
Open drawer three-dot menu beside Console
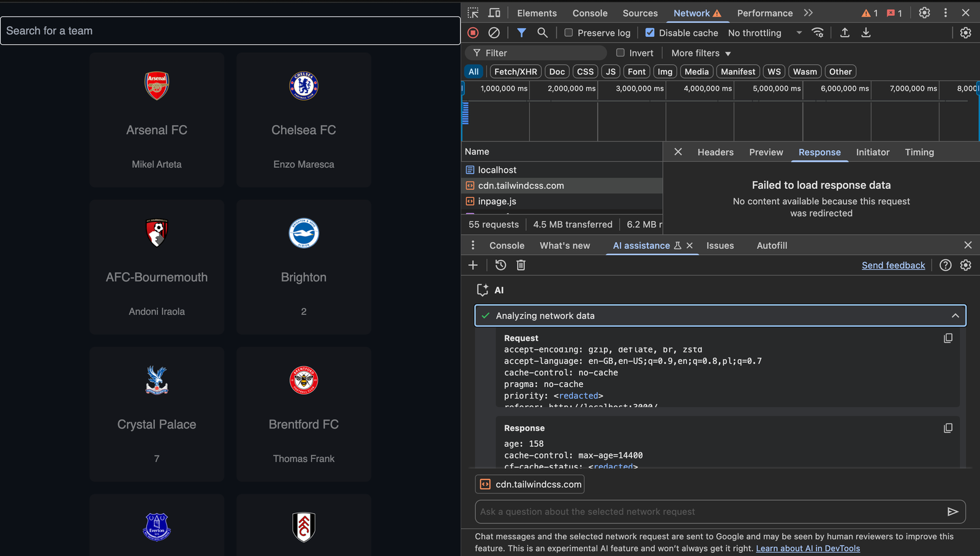[x=473, y=245]
